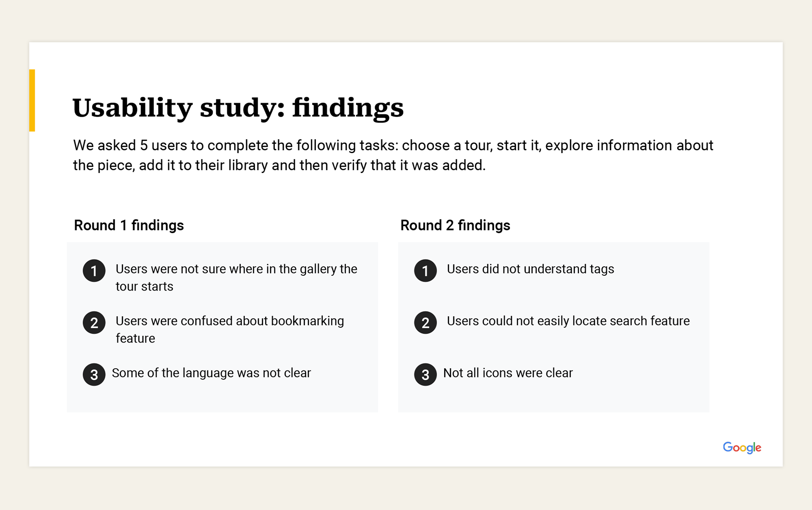Select the 'Usability study: findings' title

point(238,108)
